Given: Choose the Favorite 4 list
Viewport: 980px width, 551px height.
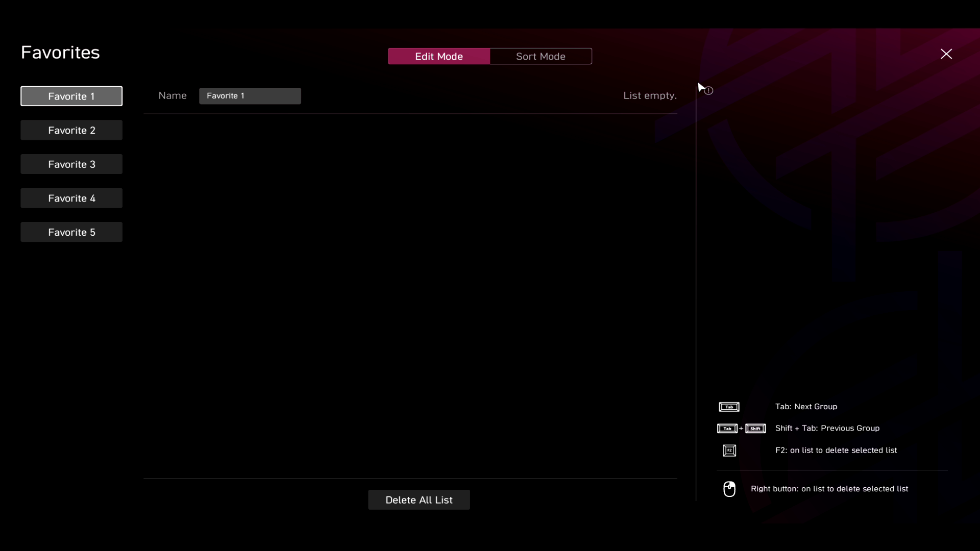Looking at the screenshot, I should (71, 198).
